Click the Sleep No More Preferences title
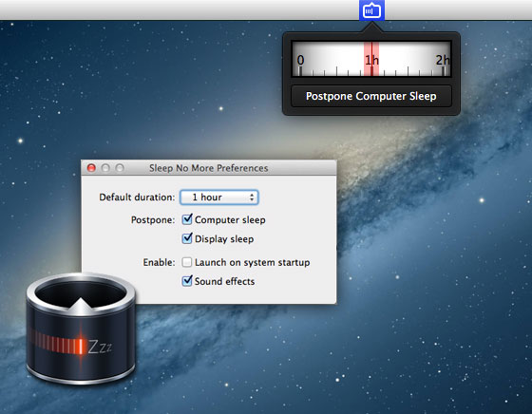Image resolution: width=532 pixels, height=414 pixels. [209, 168]
